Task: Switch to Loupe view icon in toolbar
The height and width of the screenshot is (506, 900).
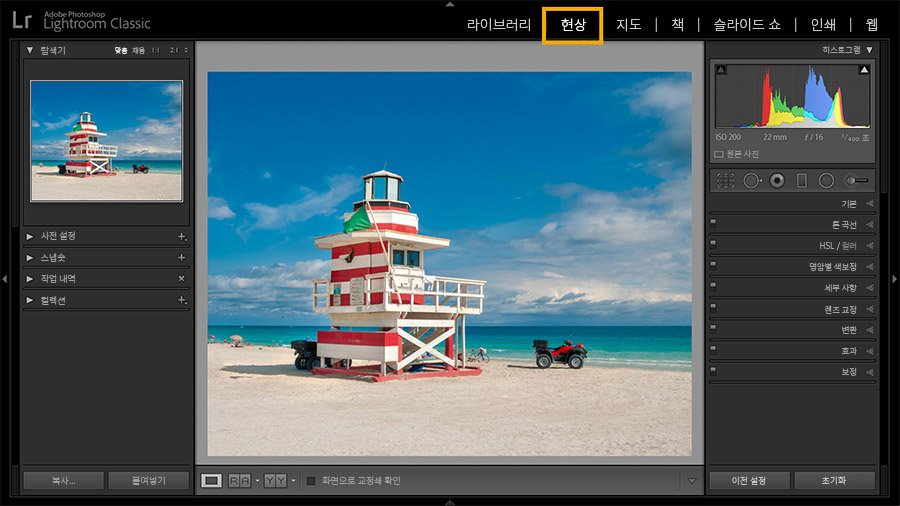Action: point(211,481)
